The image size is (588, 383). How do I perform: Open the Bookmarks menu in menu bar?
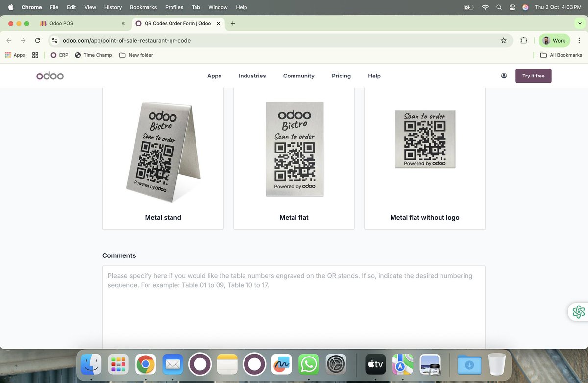click(x=143, y=7)
